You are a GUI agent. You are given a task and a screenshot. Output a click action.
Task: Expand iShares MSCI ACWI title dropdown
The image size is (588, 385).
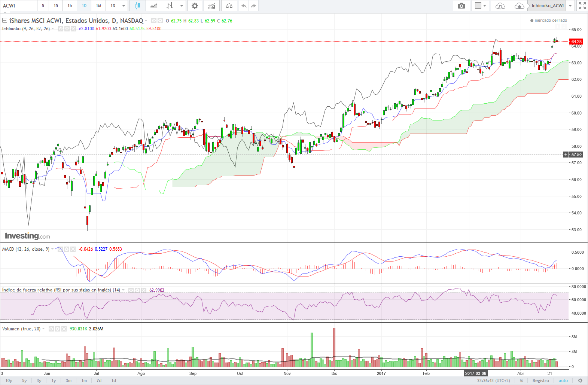[x=146, y=21]
